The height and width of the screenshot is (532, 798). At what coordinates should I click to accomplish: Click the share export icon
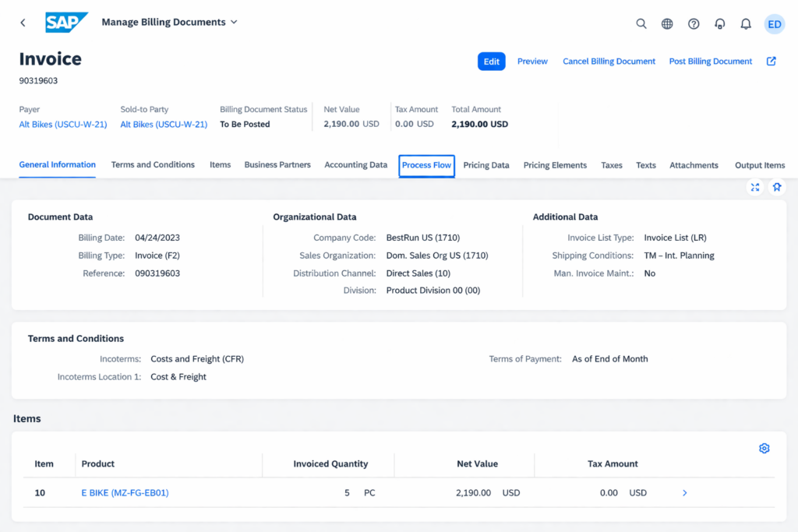[771, 61]
